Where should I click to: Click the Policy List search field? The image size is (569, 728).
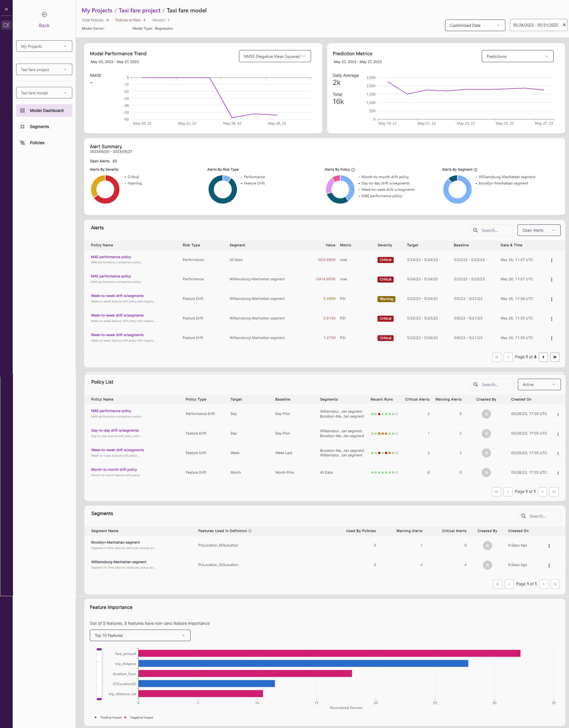tap(492, 385)
